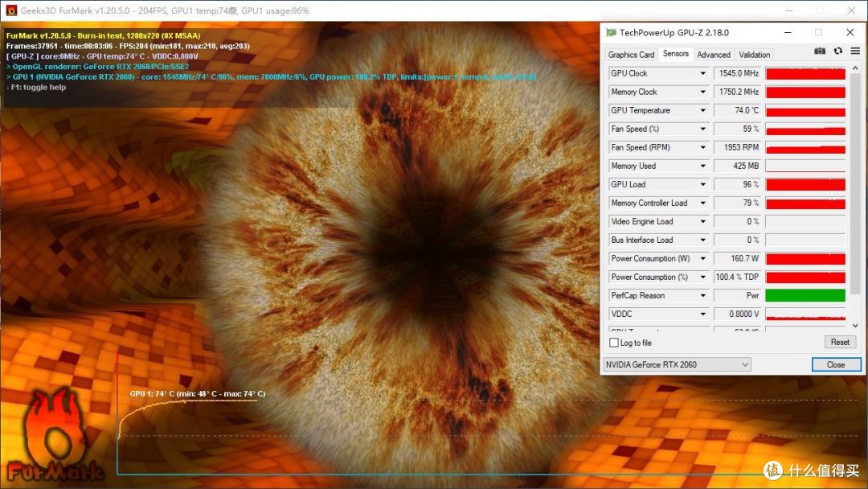Screen dimensions: 868x489
Task: Click the 425 MB memory used value
Action: [738, 166]
